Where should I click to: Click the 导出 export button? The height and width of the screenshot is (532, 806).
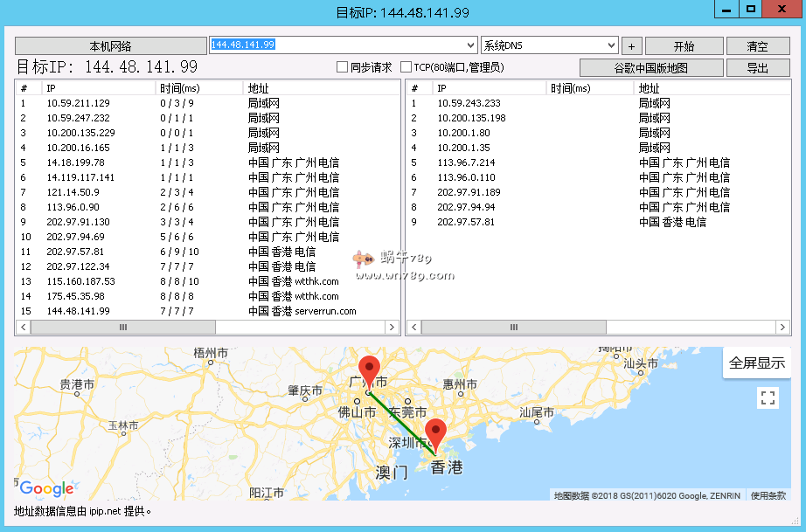click(x=757, y=68)
